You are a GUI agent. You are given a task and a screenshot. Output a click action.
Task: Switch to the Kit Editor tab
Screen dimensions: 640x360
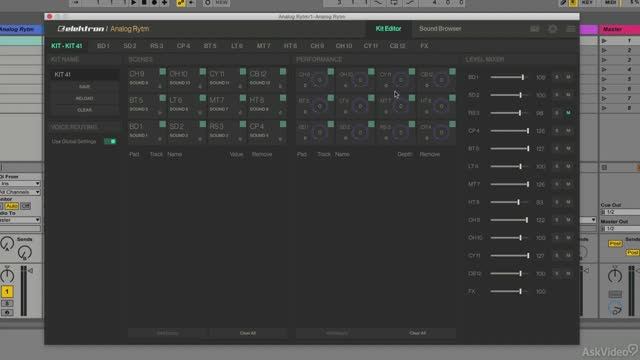[x=388, y=29]
